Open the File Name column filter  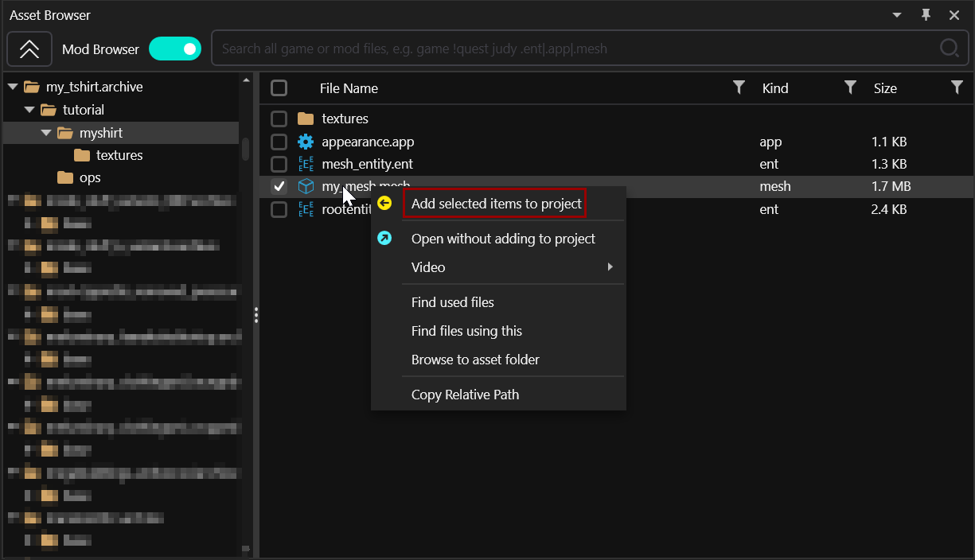pyautogui.click(x=739, y=87)
